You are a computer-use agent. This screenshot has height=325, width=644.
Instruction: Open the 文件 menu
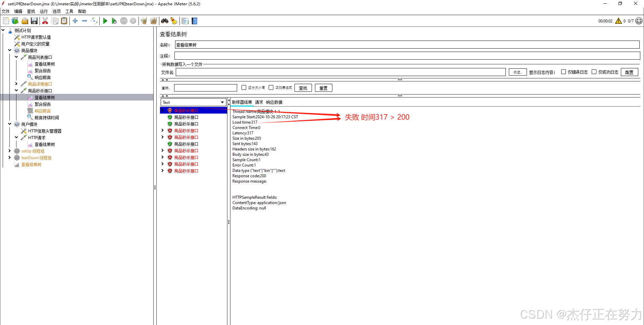click(5, 11)
